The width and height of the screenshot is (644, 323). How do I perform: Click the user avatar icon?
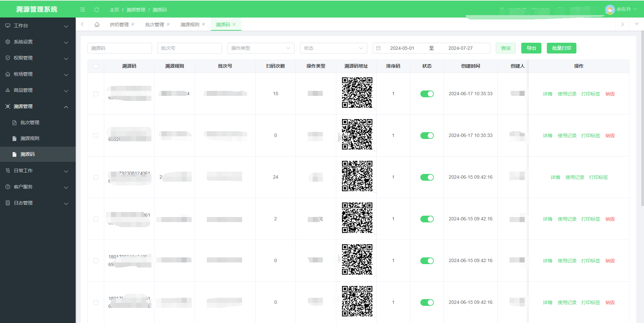pyautogui.click(x=610, y=9)
